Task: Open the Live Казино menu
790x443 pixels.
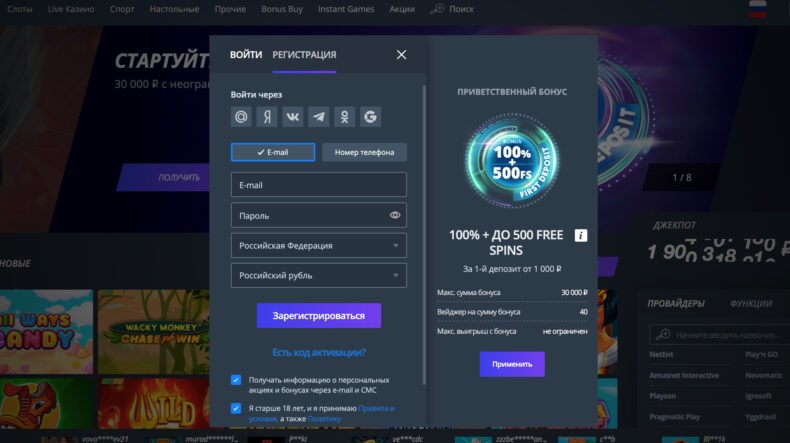Action: coord(71,9)
